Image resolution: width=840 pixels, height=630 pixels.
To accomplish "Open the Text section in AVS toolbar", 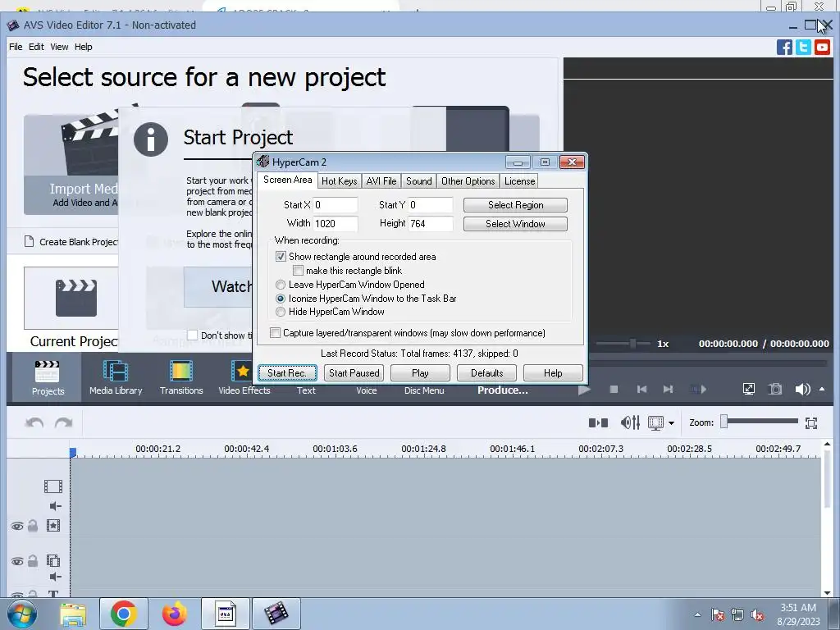I will (x=306, y=390).
